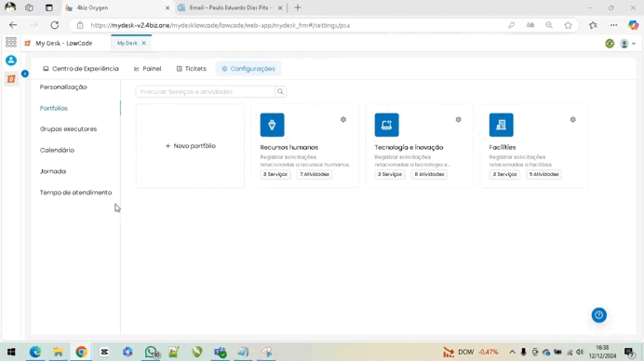Open browser zoom magnifier icon

[549, 25]
